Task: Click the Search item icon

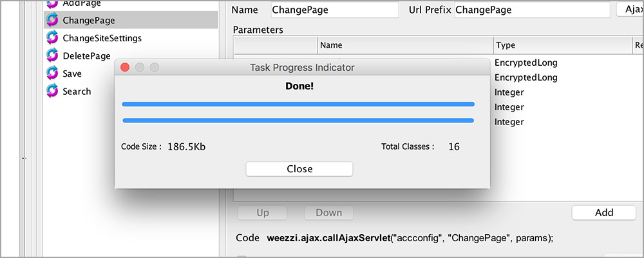Action: (52, 91)
